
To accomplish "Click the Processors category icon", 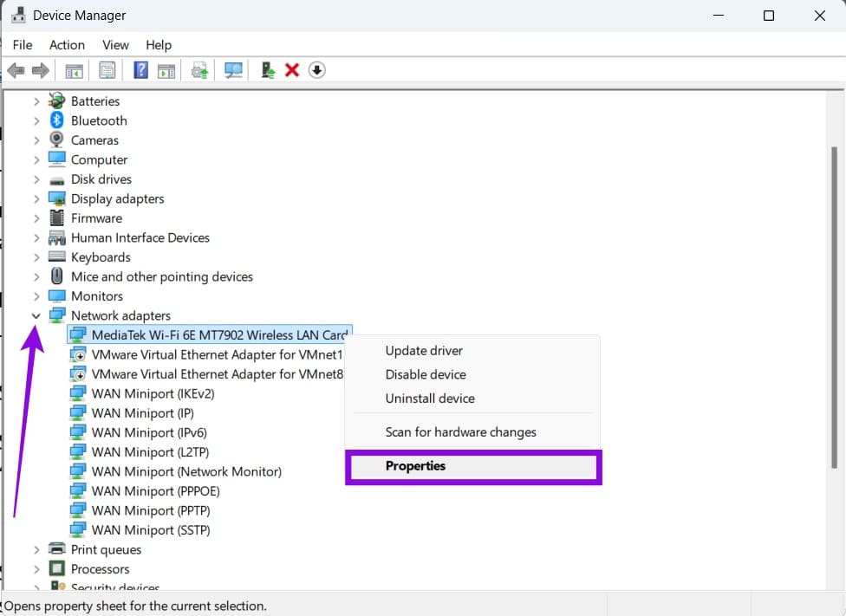I will click(56, 568).
